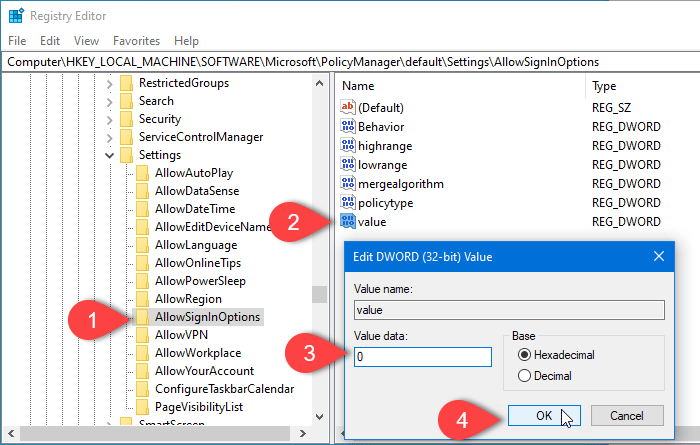Image resolution: width=700 pixels, height=445 pixels.
Task: Select the mergealgorithm DWORD icon
Action: 348,183
